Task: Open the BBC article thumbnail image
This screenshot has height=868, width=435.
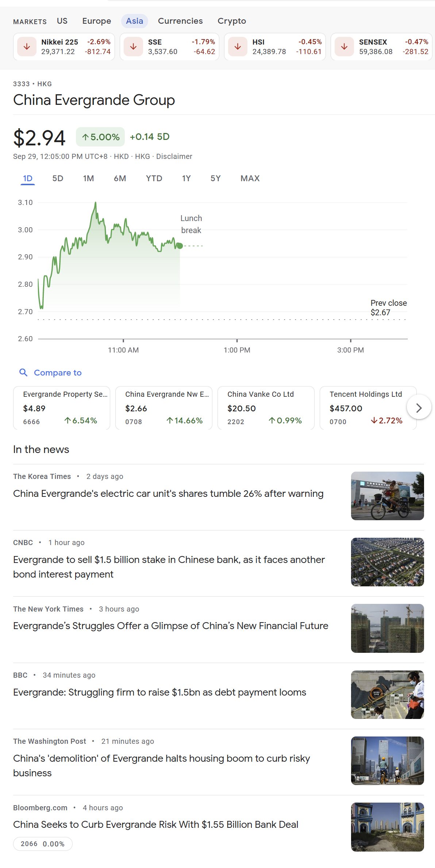Action: click(387, 694)
